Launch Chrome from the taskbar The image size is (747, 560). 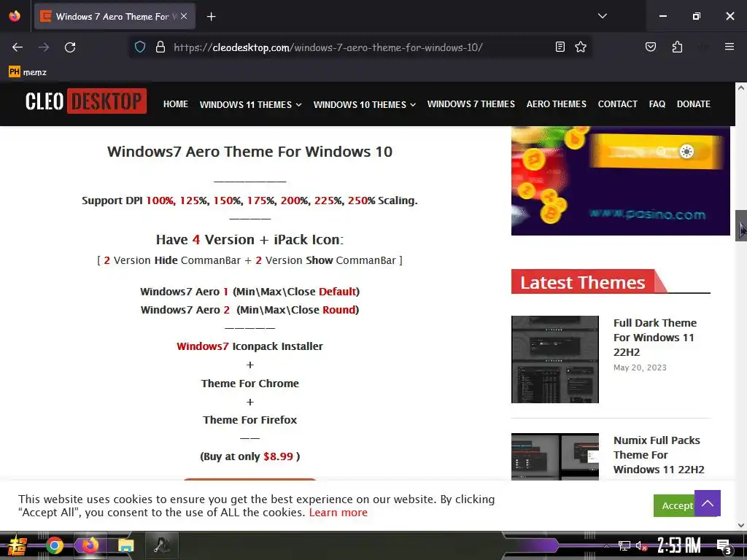coord(54,545)
